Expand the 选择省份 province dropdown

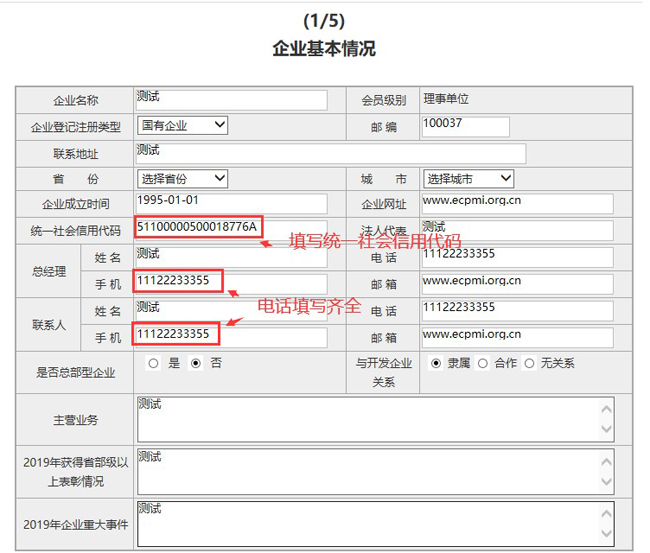(182, 179)
